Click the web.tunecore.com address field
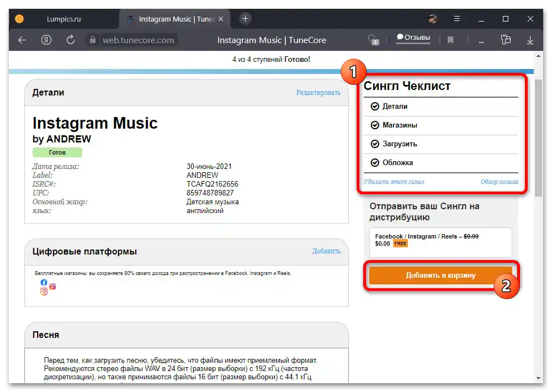Screen dimensions: 552x392 (139, 40)
